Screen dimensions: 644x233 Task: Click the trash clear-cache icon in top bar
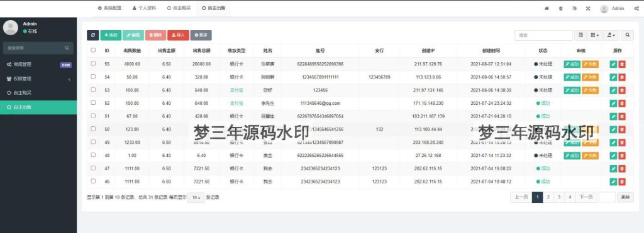[560, 8]
